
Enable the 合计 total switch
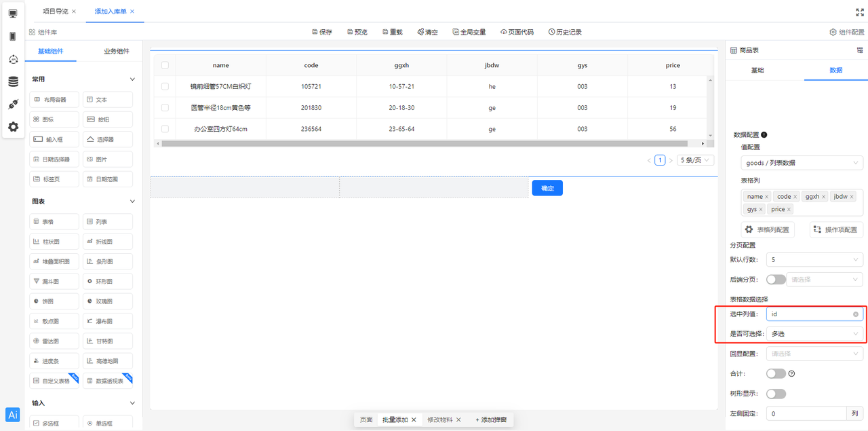pyautogui.click(x=775, y=373)
